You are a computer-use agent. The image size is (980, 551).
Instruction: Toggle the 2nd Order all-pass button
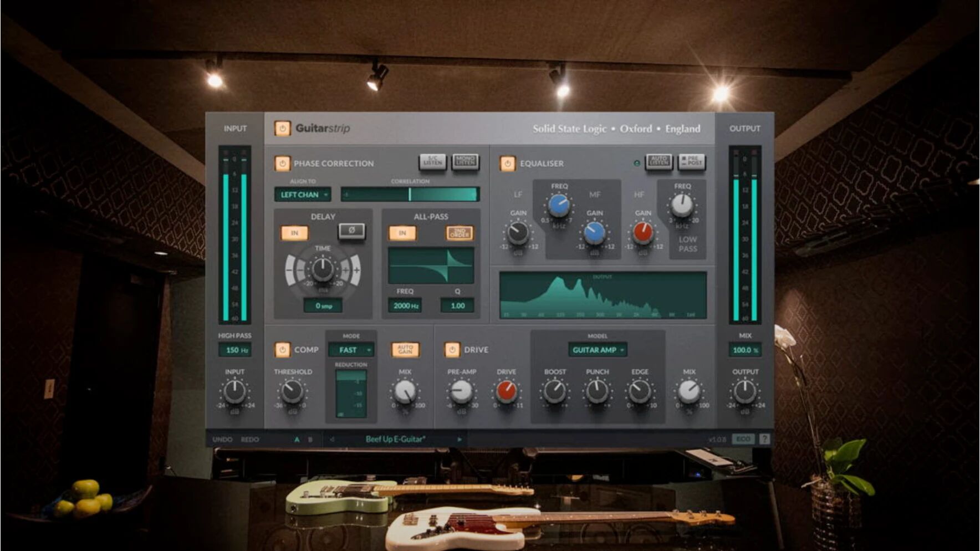pos(460,233)
